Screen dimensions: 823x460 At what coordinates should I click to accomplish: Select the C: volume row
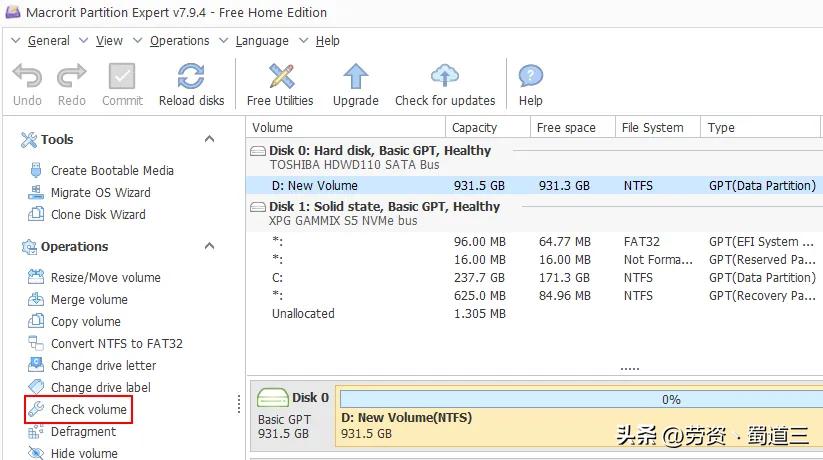[534, 277]
